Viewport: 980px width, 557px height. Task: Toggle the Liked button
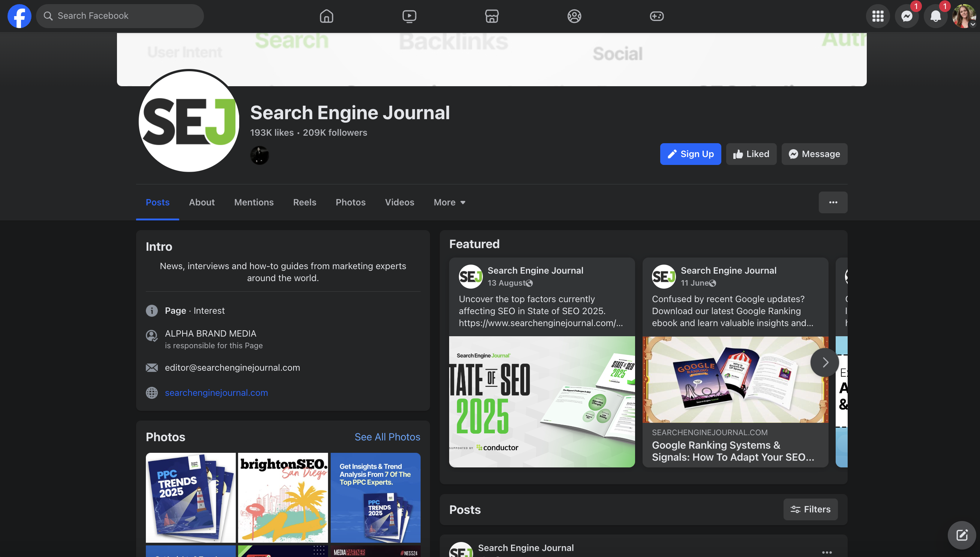click(x=751, y=154)
